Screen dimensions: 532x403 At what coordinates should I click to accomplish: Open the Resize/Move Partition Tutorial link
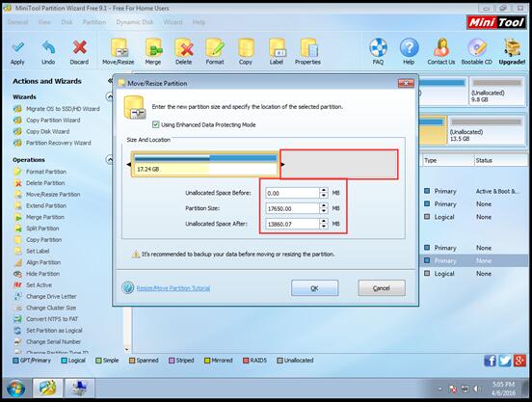pyautogui.click(x=173, y=288)
